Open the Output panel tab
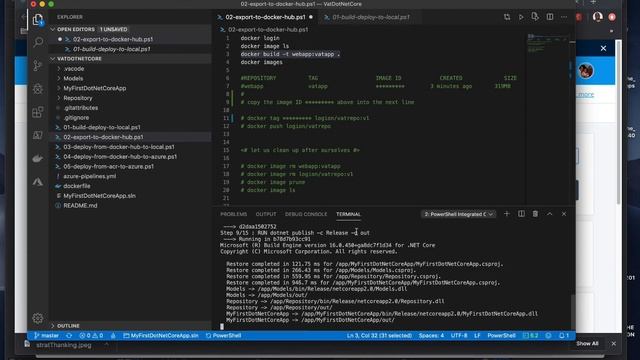The height and width of the screenshot is (360, 640). 266,214
